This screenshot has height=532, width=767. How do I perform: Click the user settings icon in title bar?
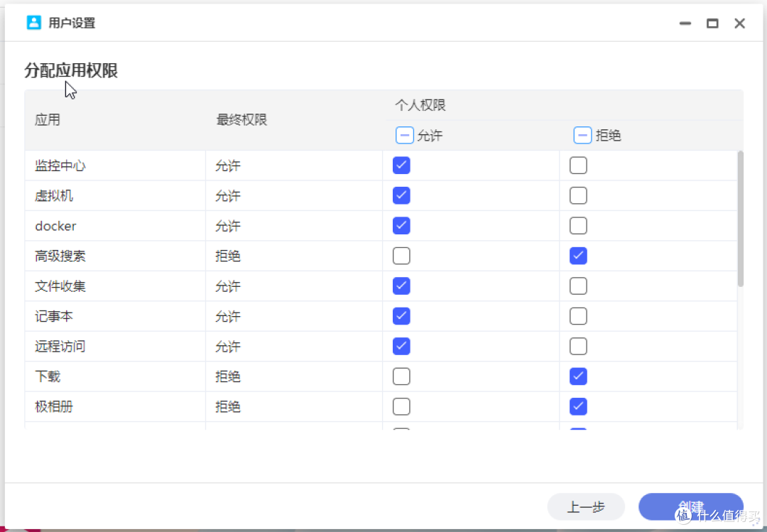(33, 23)
